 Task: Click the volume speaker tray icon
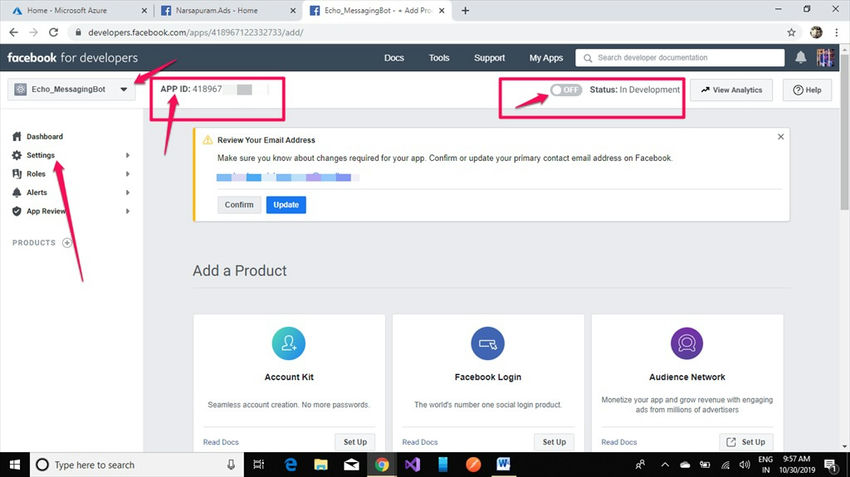[x=745, y=465]
